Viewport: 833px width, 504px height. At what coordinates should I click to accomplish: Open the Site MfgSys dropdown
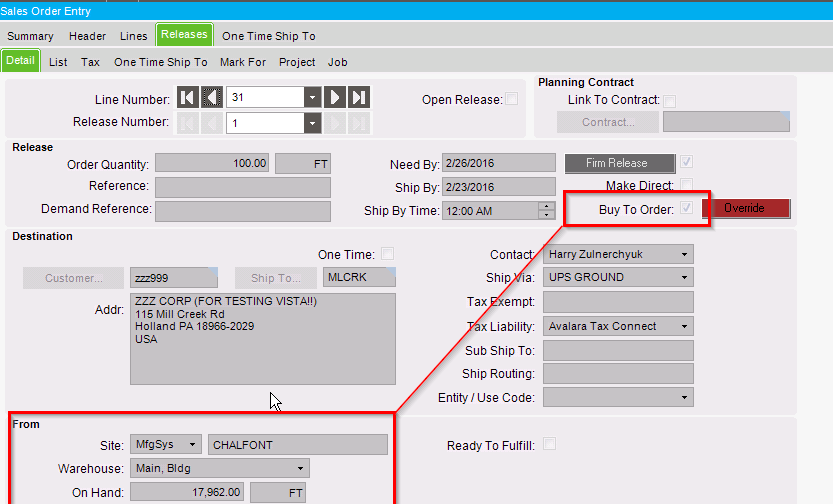point(192,444)
